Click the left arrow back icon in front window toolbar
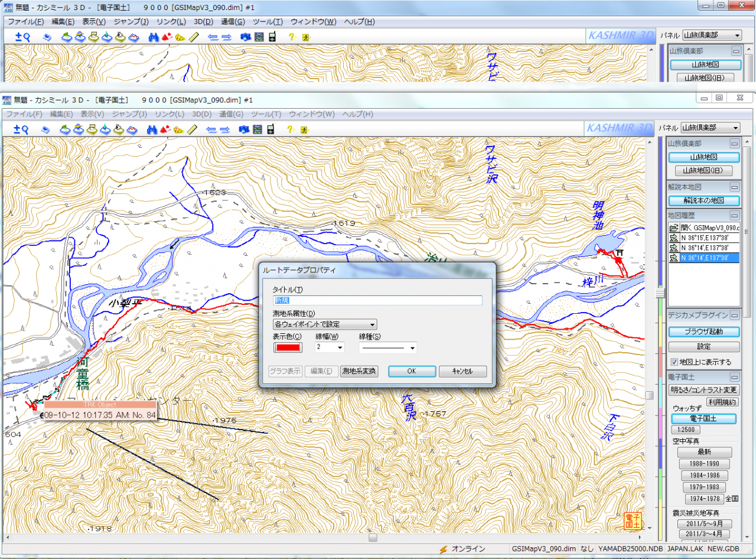Image resolution: width=756 pixels, height=559 pixels. (x=211, y=129)
